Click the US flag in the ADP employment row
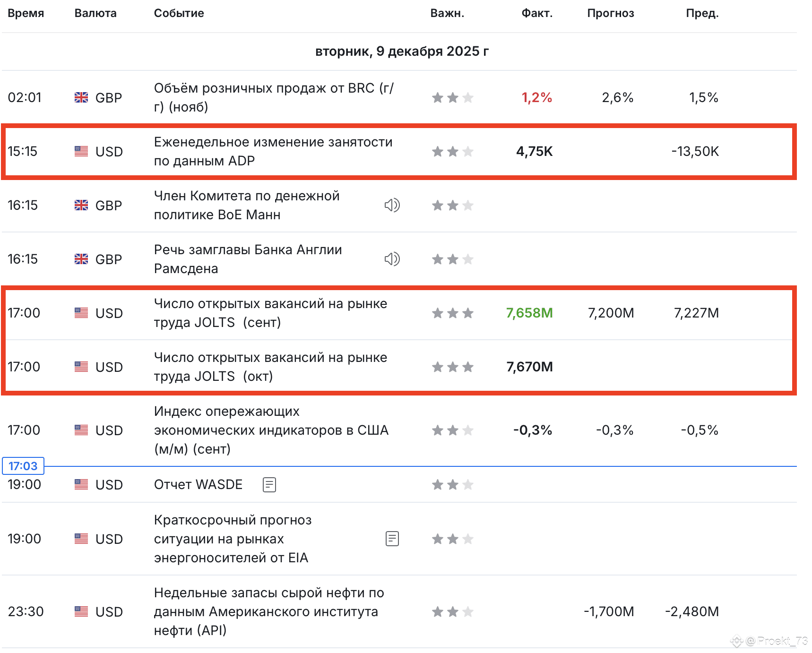This screenshot has width=812, height=653. coord(81,151)
